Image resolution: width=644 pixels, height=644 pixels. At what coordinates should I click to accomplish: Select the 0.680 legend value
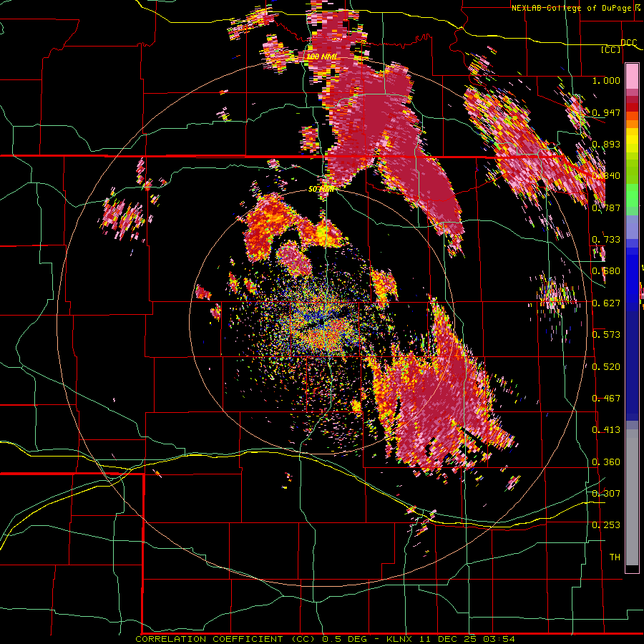coord(606,271)
